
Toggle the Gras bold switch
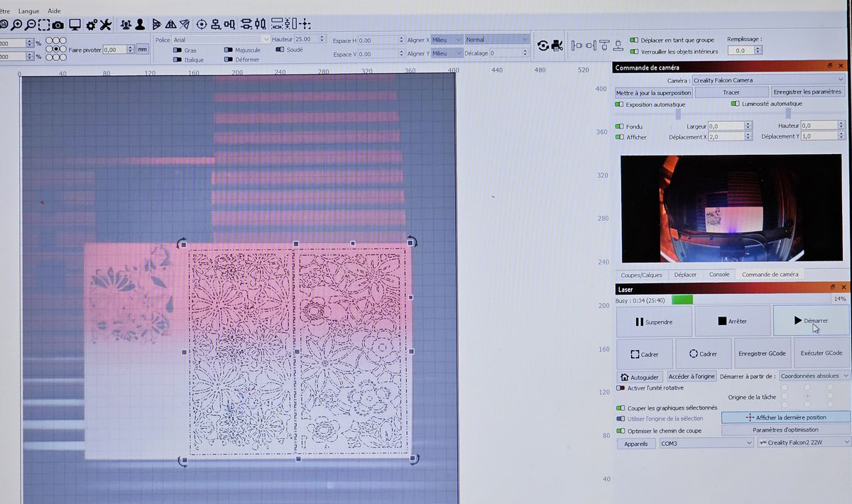pos(177,50)
